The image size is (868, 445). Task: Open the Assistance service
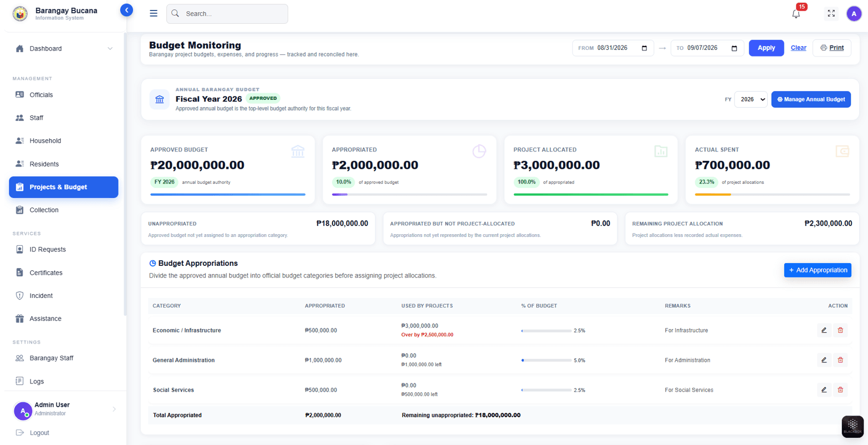pos(63,319)
